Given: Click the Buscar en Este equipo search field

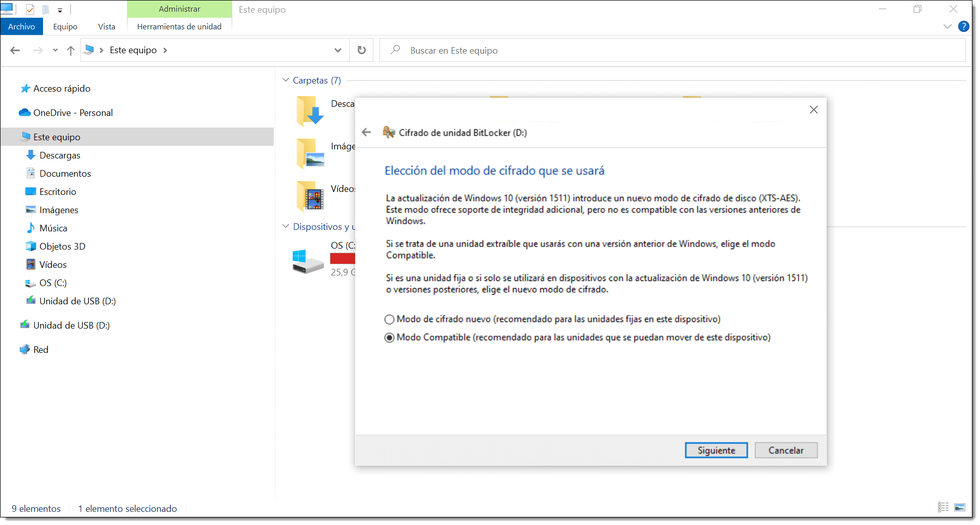Looking at the screenshot, I should (672, 50).
